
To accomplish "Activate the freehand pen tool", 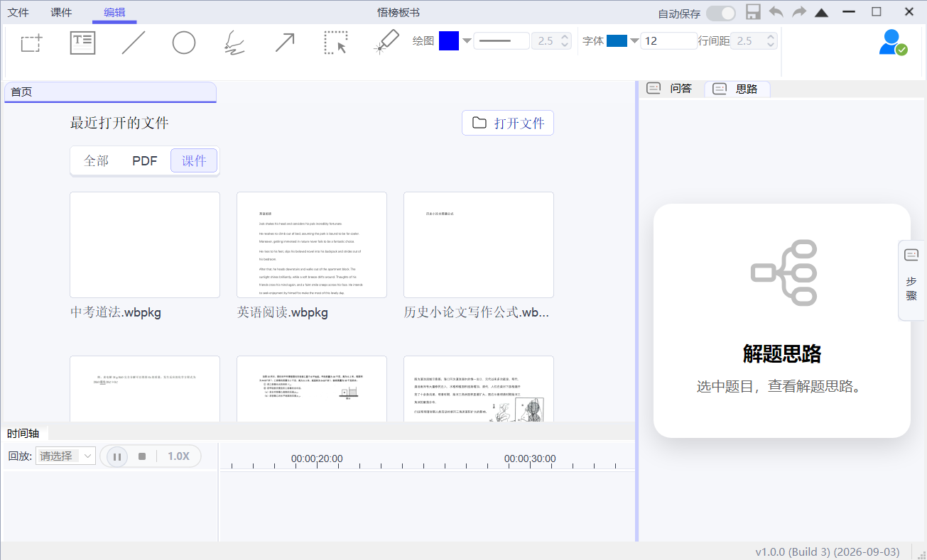I will pyautogui.click(x=234, y=43).
